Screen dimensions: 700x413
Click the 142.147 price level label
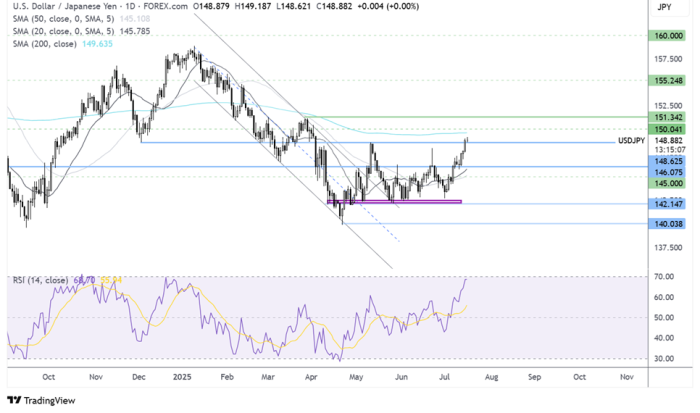[667, 203]
